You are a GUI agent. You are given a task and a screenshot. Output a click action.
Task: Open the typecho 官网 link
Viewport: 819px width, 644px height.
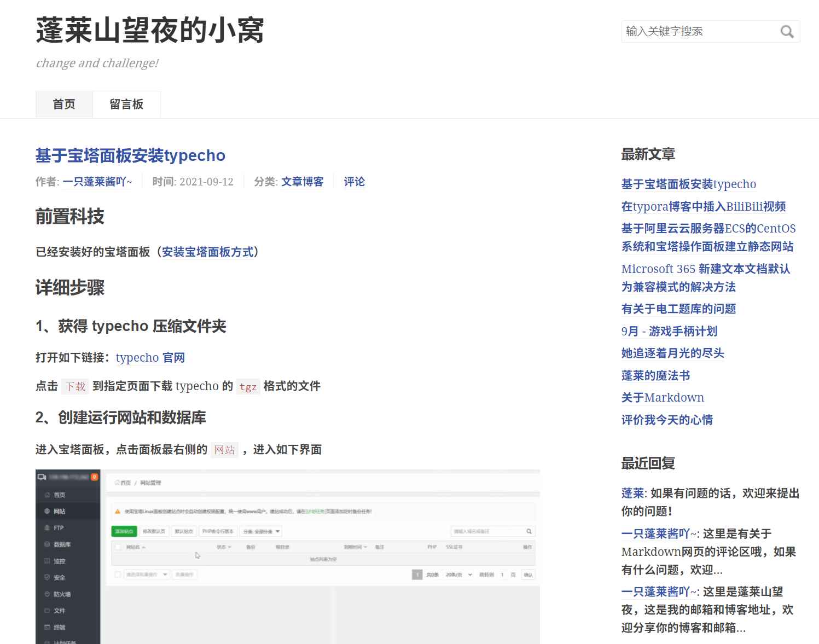coord(150,357)
